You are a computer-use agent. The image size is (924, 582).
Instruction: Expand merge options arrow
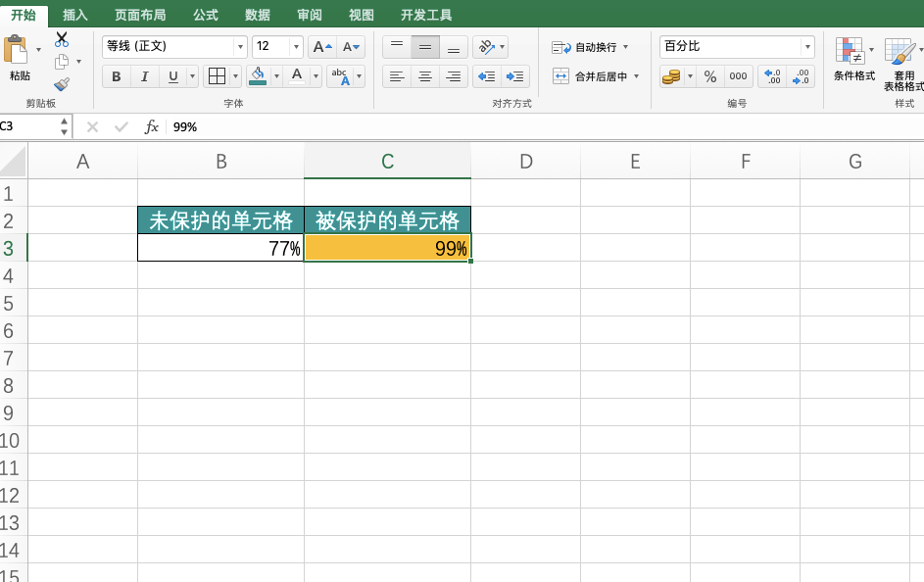tap(637, 76)
